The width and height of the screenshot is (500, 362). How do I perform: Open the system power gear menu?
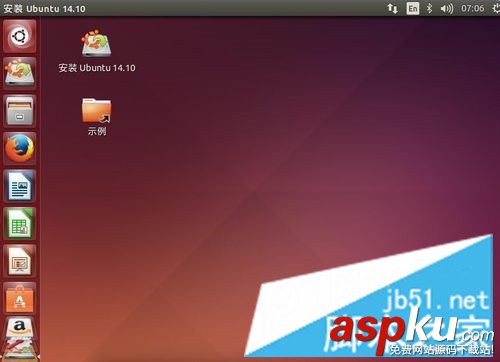coord(496,8)
